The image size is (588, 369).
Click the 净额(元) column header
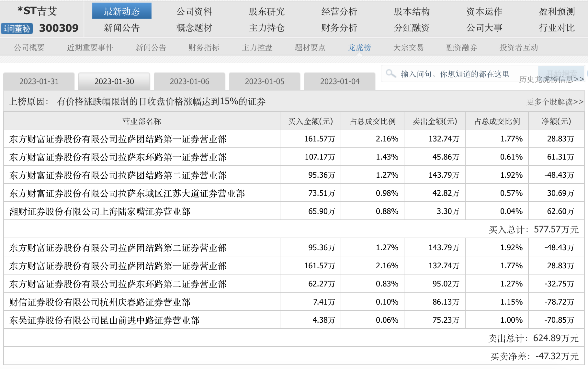click(x=556, y=121)
